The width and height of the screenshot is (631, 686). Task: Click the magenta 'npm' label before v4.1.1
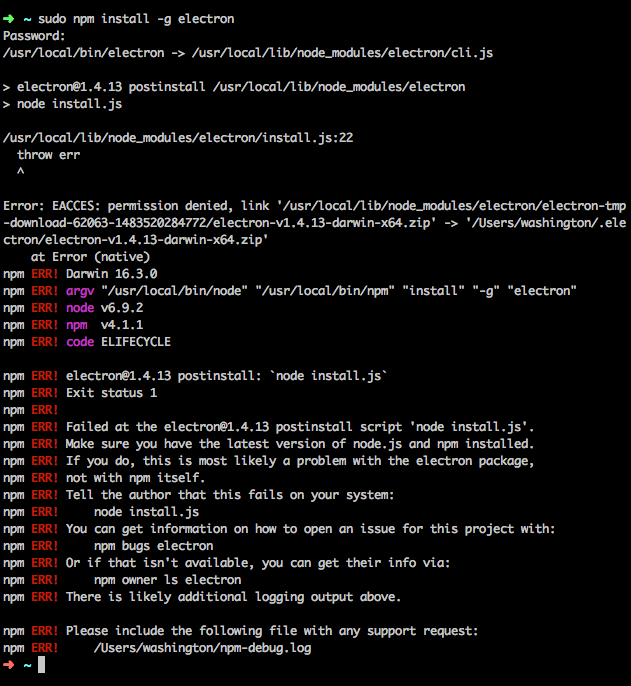pos(77,326)
